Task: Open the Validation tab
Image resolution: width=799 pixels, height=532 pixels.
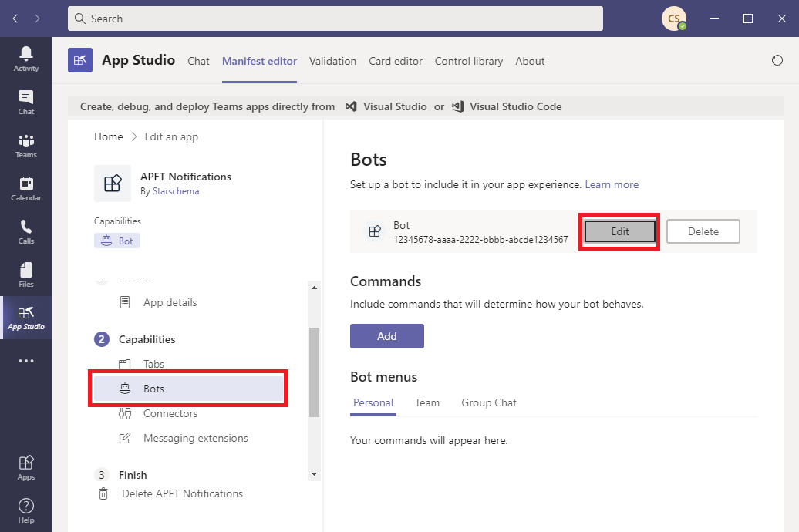Action: pyautogui.click(x=332, y=61)
